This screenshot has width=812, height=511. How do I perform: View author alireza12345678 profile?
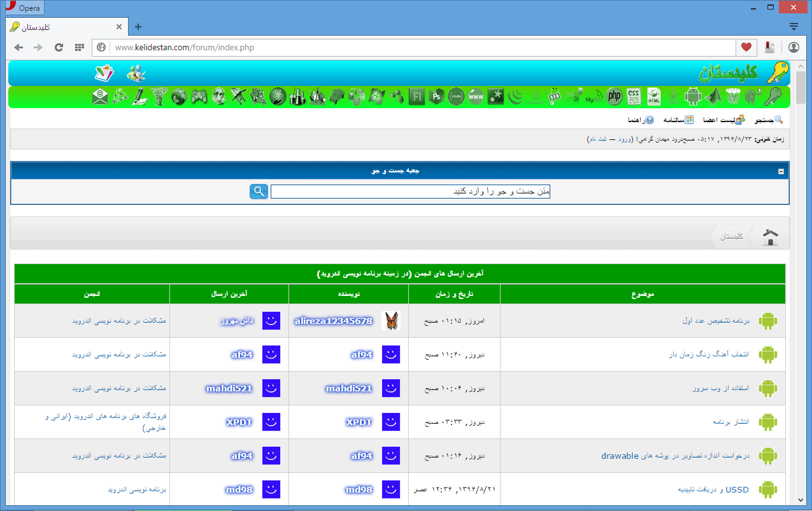pos(333,321)
